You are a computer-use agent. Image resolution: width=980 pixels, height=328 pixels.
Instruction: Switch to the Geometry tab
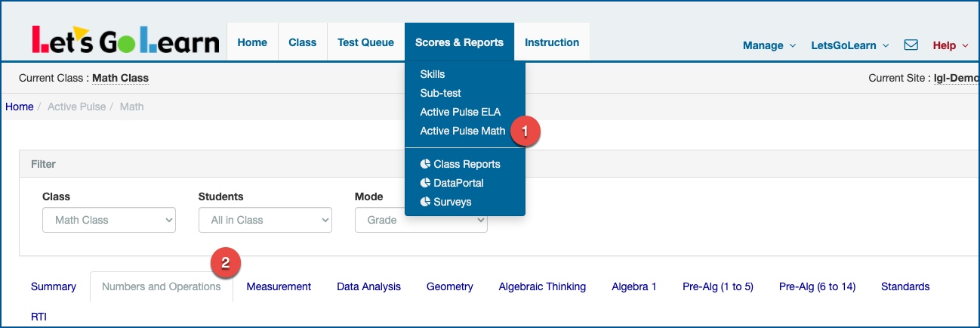pos(450,286)
